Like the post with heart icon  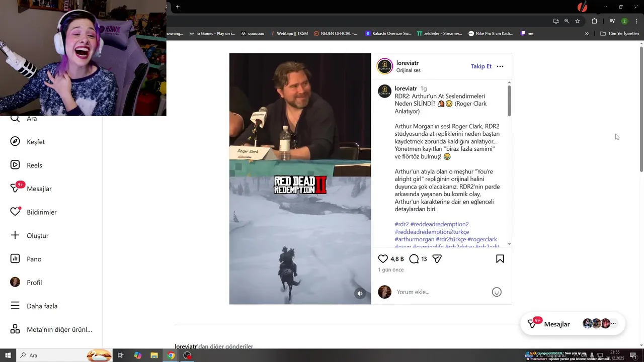tap(383, 259)
